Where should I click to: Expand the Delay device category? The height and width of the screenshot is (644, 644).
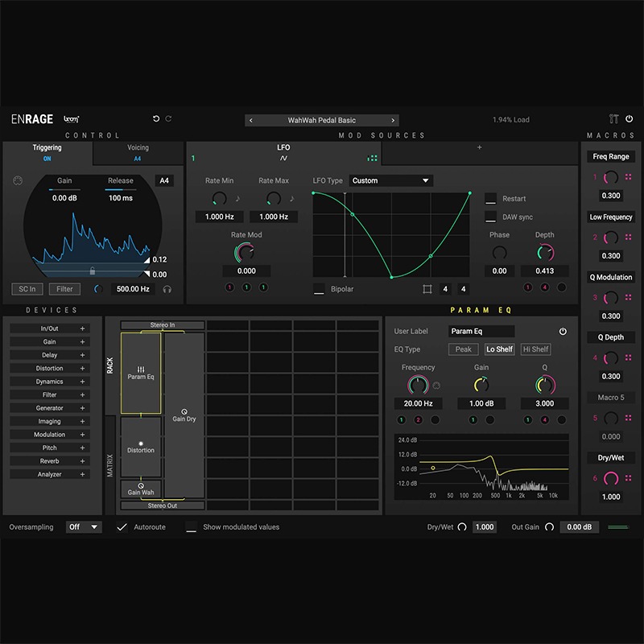pos(82,355)
